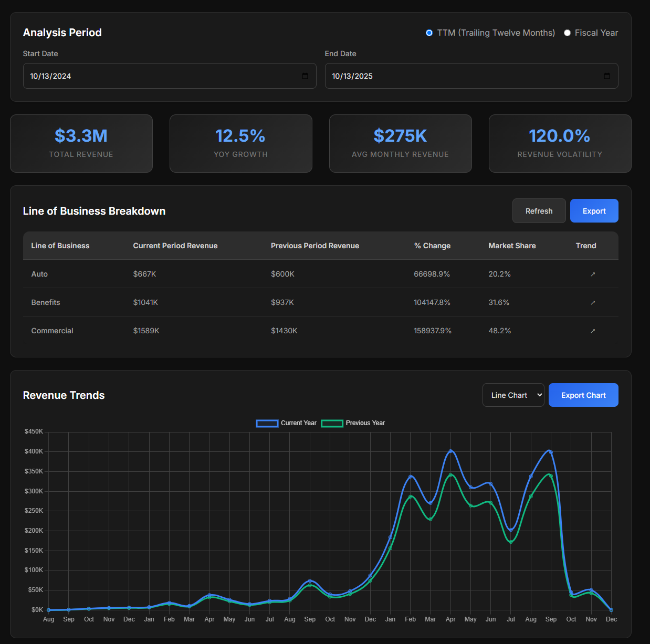Click the Refresh button
650x644 pixels.
[539, 211]
